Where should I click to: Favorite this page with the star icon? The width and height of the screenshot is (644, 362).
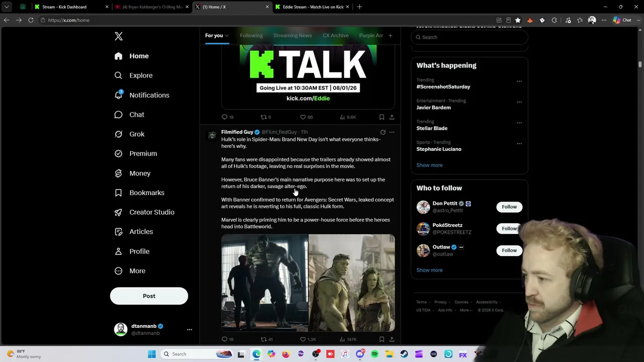(x=518, y=20)
